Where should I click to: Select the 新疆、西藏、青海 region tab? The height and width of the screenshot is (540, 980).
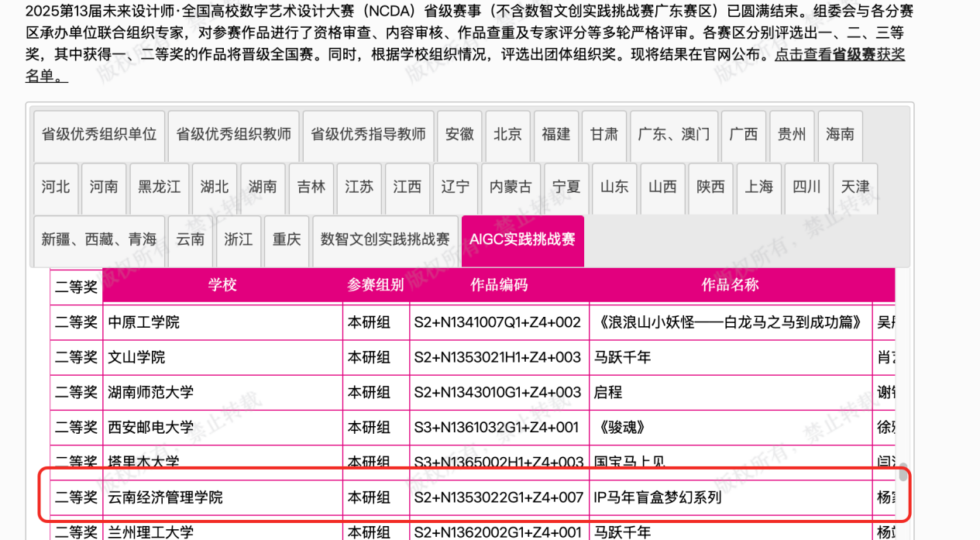[x=99, y=240]
